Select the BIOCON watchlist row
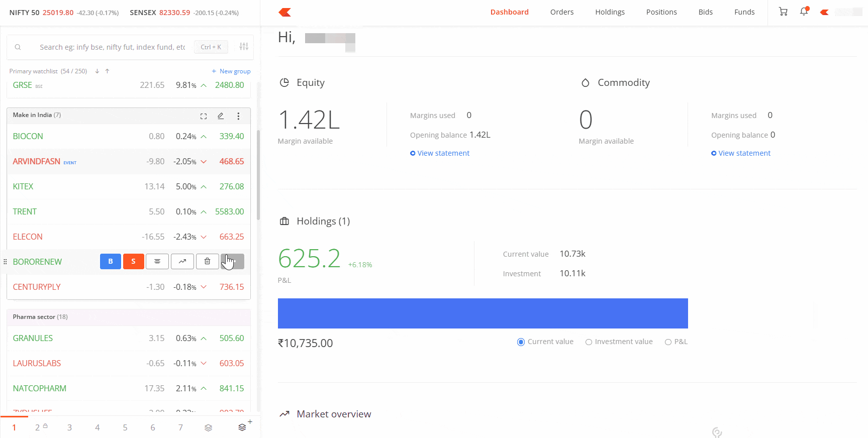 click(129, 136)
